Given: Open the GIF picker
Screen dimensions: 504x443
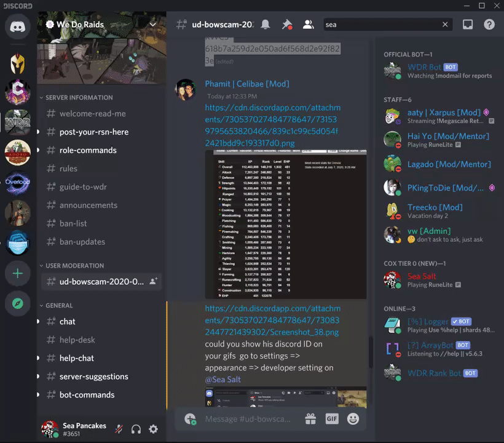Looking at the screenshot, I should pyautogui.click(x=332, y=419).
